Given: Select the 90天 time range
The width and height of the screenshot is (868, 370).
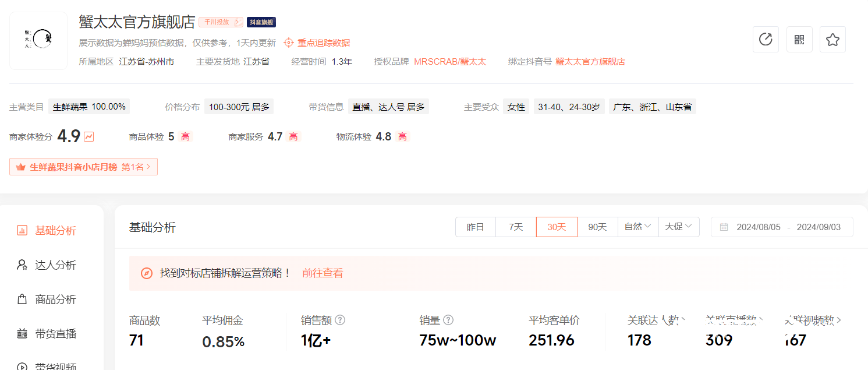Looking at the screenshot, I should (x=597, y=227).
